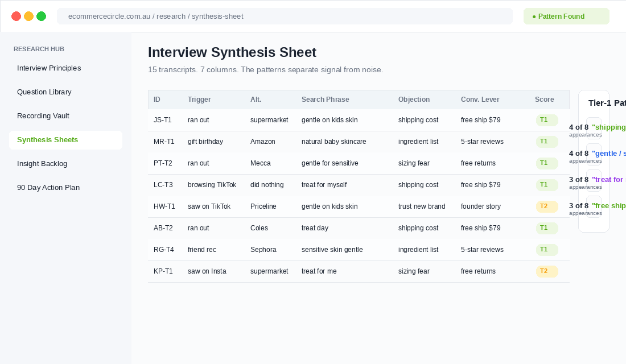Select row ID PT-T2
Viewport: 626px width, 364px height.
pyautogui.click(x=163, y=163)
